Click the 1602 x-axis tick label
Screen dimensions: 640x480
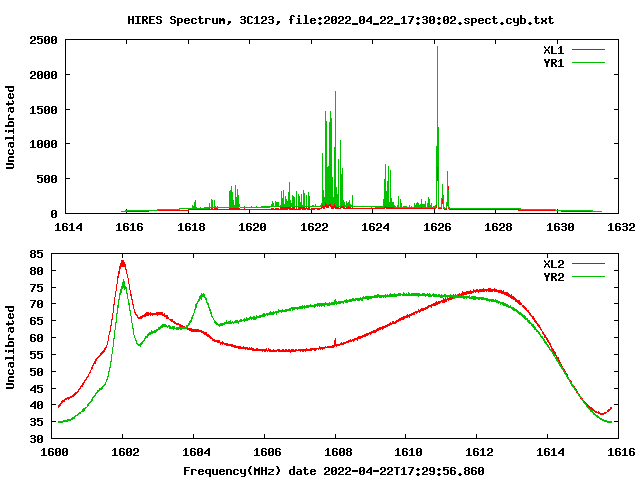click(125, 452)
